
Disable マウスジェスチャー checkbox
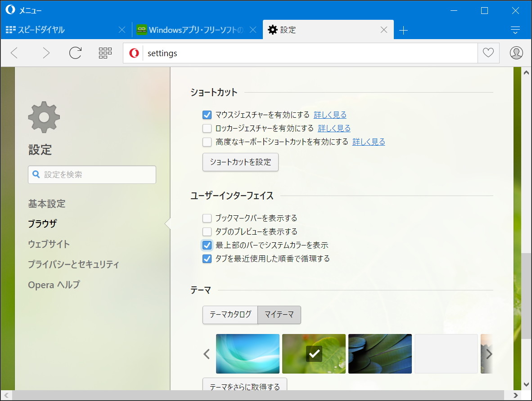click(207, 115)
